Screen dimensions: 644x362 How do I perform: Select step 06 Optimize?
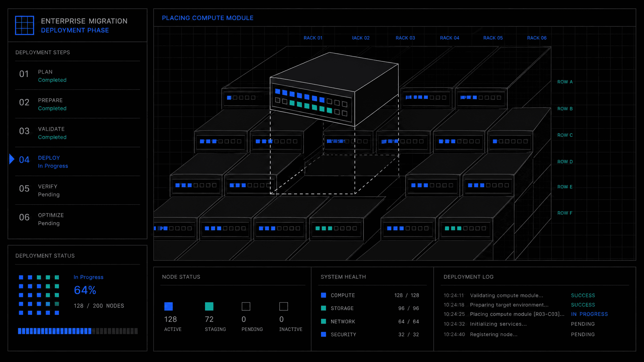pos(77,219)
